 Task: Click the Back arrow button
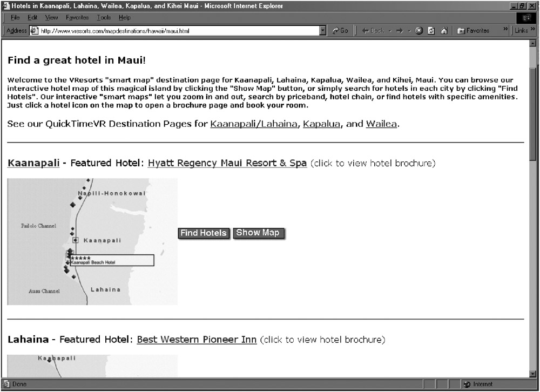coord(373,31)
